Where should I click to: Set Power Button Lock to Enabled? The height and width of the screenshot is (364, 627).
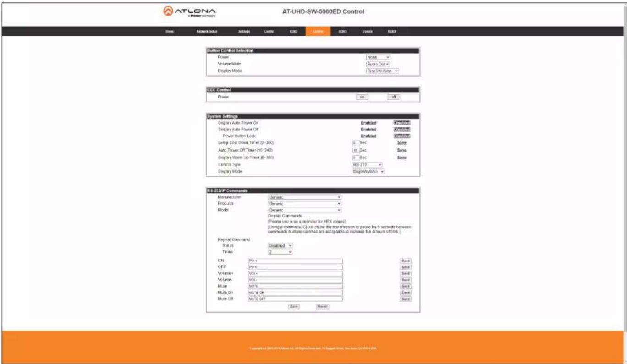click(368, 136)
